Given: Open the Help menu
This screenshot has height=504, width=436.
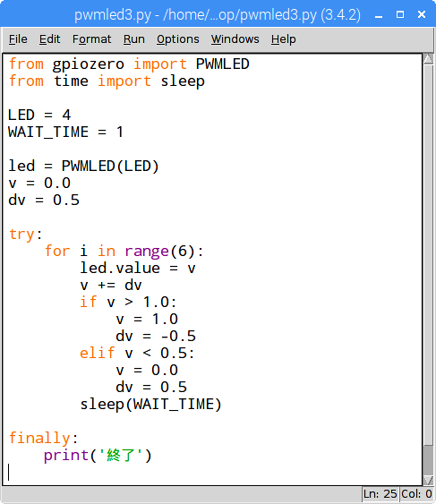Looking at the screenshot, I should click(283, 39).
